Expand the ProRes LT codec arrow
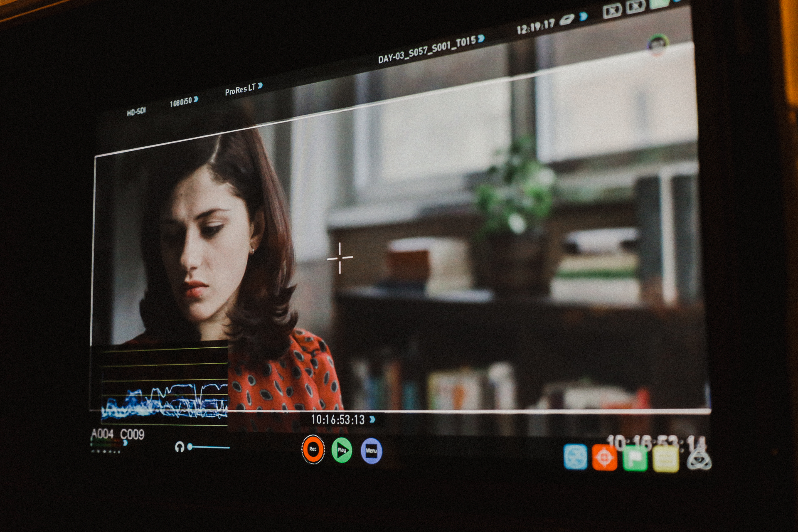Viewport: 798px width, 532px height. (x=260, y=85)
